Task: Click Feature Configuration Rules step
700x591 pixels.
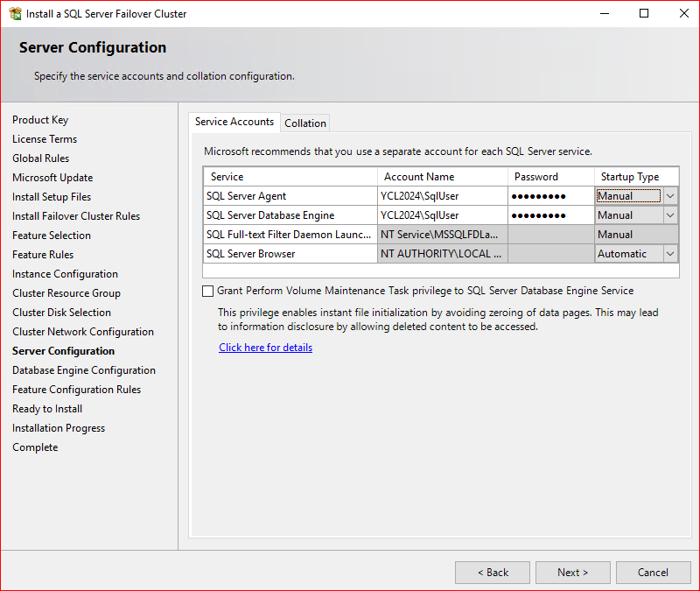Action: (77, 390)
